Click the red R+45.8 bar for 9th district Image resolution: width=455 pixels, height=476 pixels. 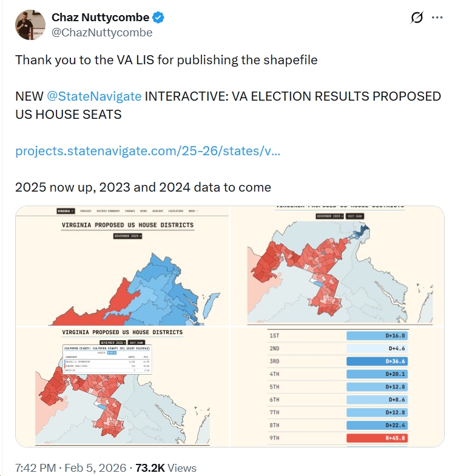point(376,438)
